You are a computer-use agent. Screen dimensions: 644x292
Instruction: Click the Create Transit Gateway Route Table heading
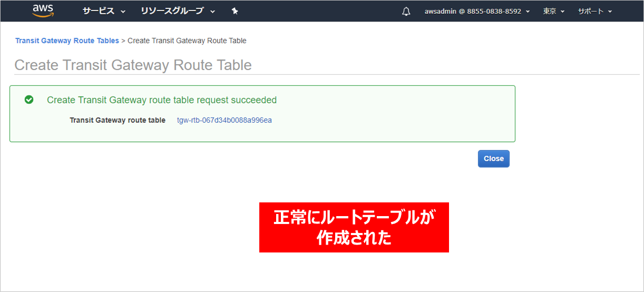pos(133,65)
